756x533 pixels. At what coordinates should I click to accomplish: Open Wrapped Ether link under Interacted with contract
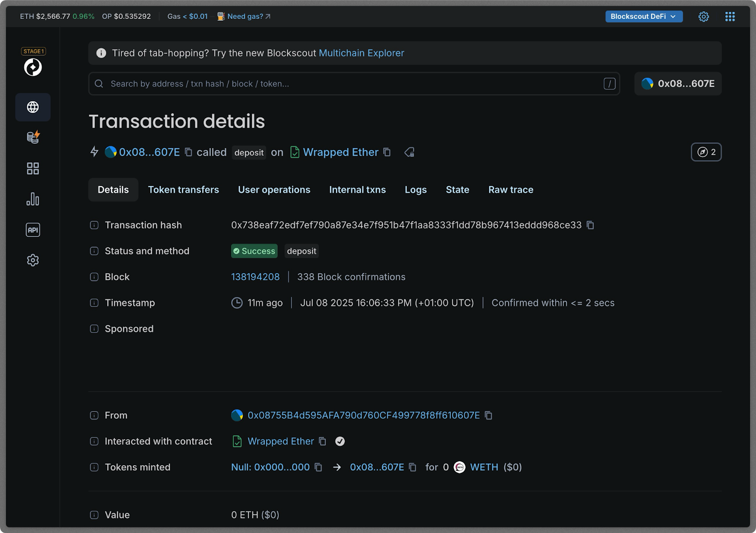coord(281,441)
